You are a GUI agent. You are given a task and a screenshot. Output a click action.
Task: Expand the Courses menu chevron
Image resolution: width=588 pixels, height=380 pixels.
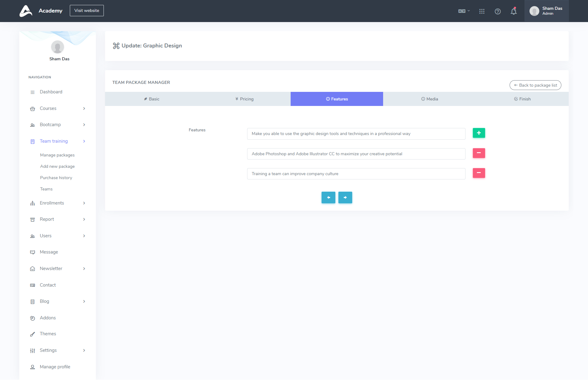pos(84,108)
